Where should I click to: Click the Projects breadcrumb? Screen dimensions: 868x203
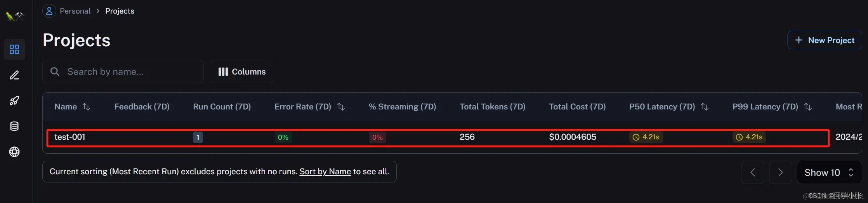pos(120,11)
